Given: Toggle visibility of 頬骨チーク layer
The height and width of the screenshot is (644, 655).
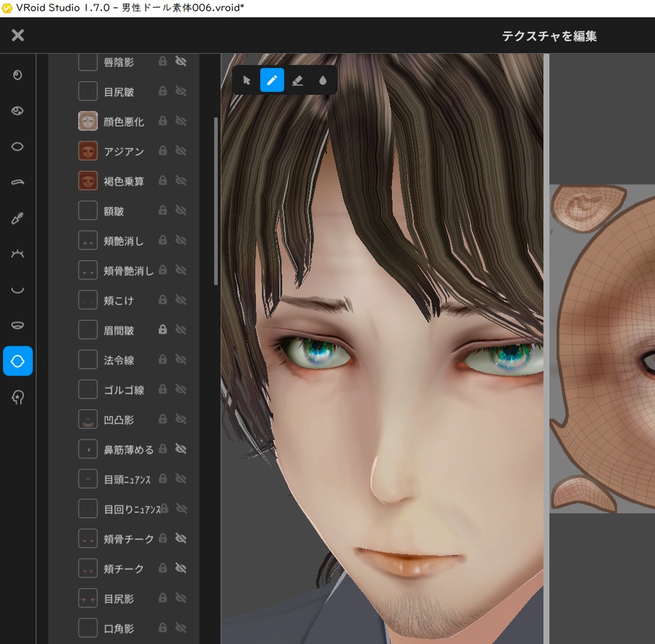Looking at the screenshot, I should (x=180, y=538).
